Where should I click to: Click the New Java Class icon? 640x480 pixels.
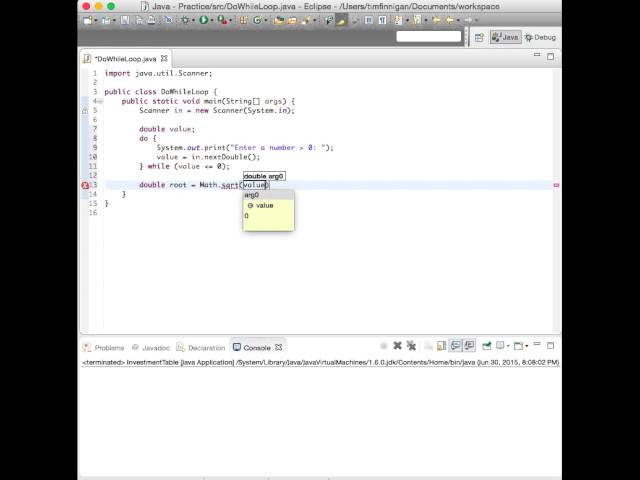click(257, 20)
